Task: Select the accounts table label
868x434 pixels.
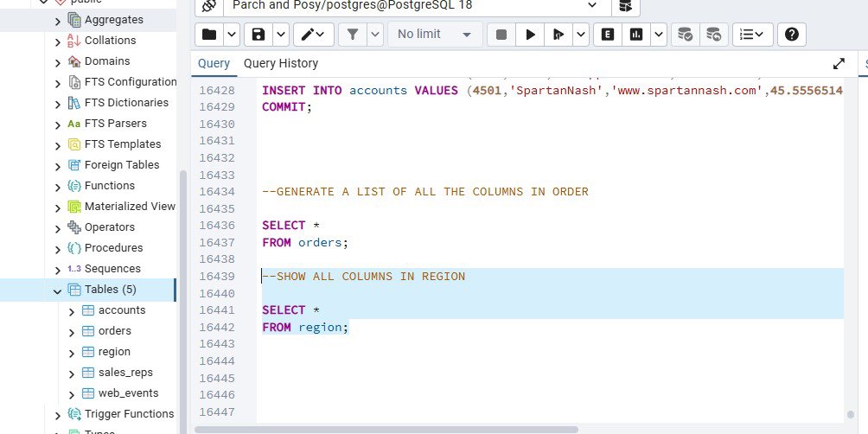Action: click(x=122, y=310)
